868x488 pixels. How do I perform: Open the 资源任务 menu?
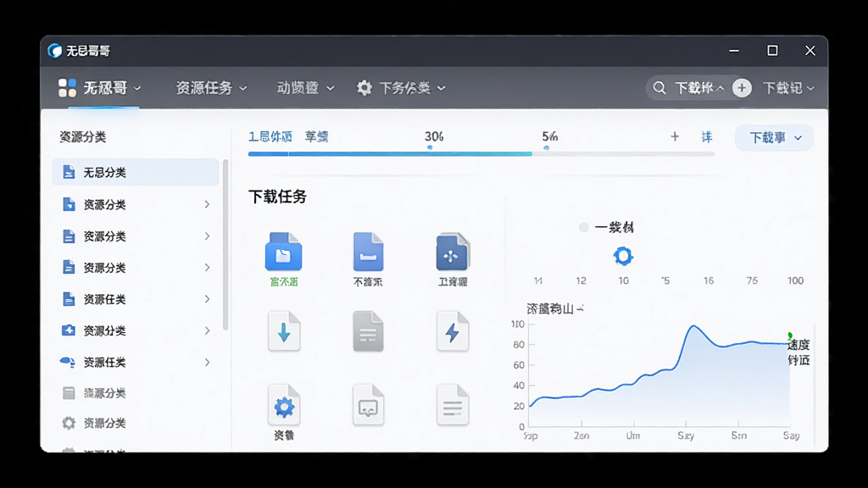(211, 87)
